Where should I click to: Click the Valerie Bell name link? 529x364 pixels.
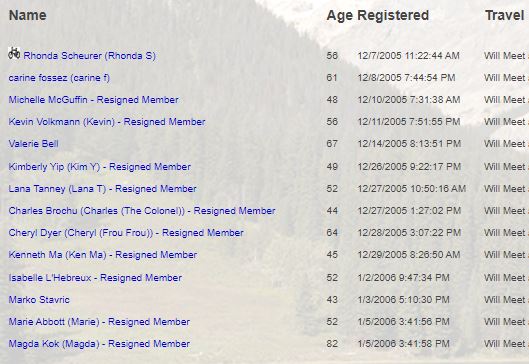(x=33, y=144)
